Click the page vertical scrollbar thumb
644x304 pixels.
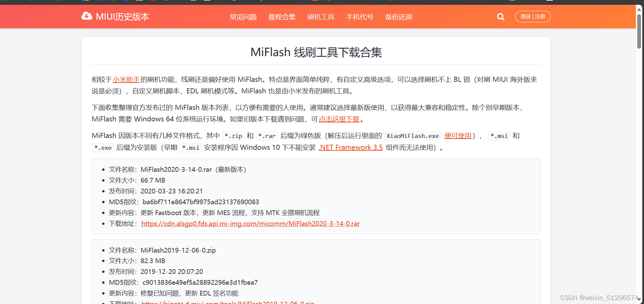click(x=639, y=31)
